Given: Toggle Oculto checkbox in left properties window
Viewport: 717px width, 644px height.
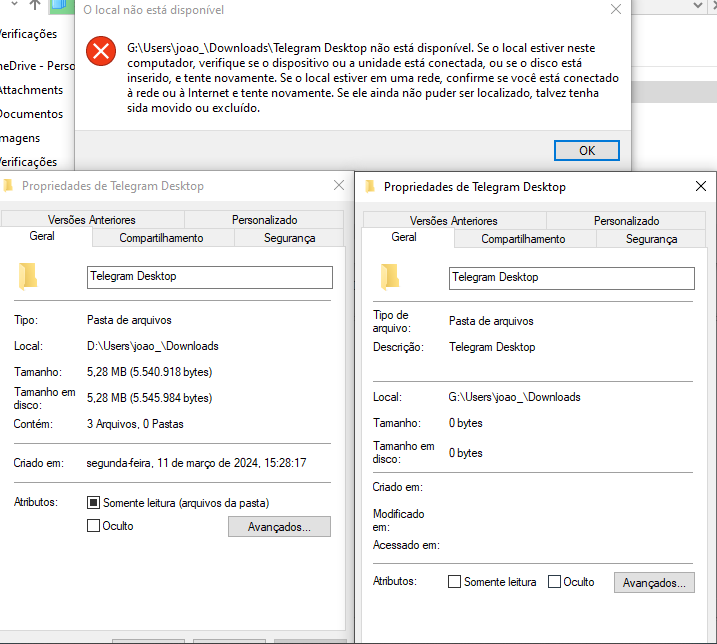Looking at the screenshot, I should coord(93,526).
